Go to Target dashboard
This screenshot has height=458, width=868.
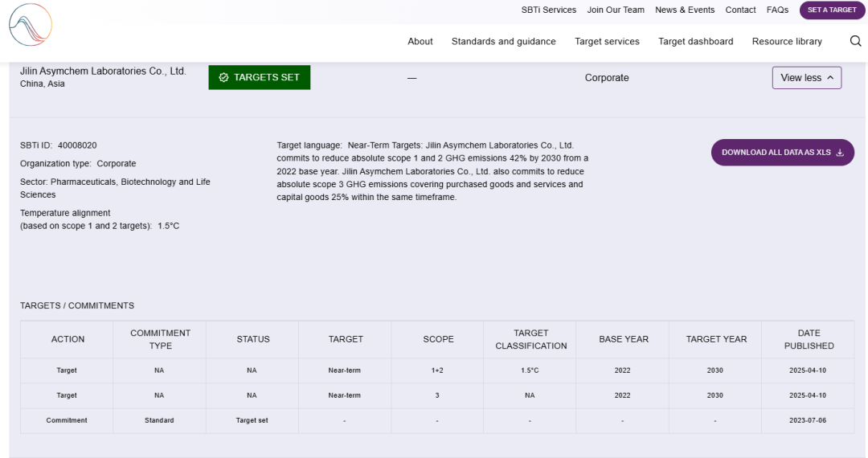(x=695, y=42)
